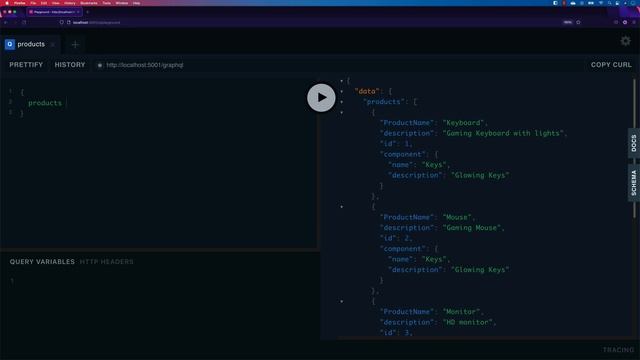Open the TRACING panel
The image size is (640, 360).
tap(618, 350)
